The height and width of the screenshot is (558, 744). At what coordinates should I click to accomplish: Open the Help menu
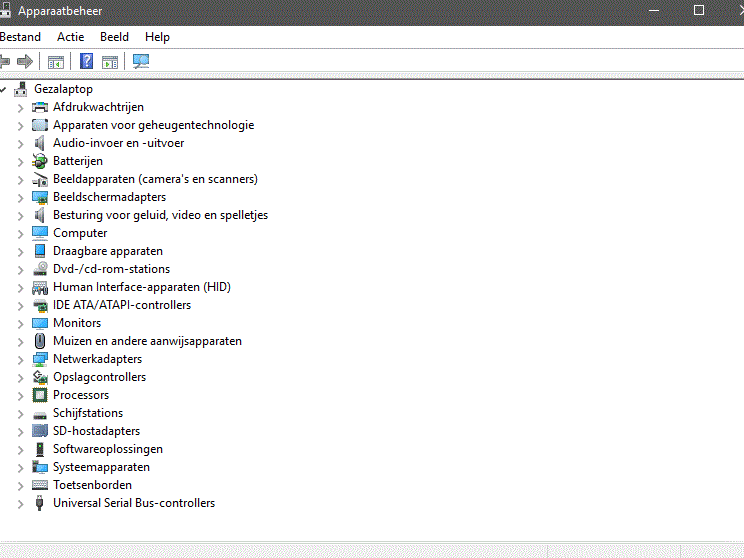[x=158, y=37]
